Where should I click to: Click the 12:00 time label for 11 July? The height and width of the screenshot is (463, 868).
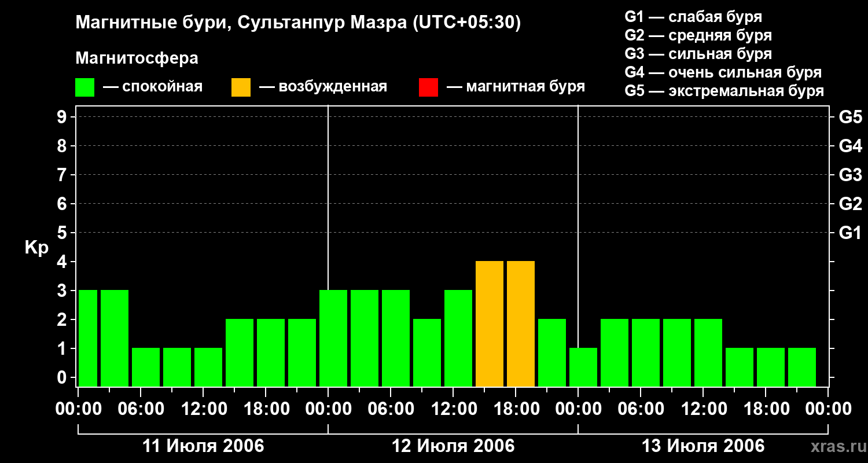pos(203,409)
